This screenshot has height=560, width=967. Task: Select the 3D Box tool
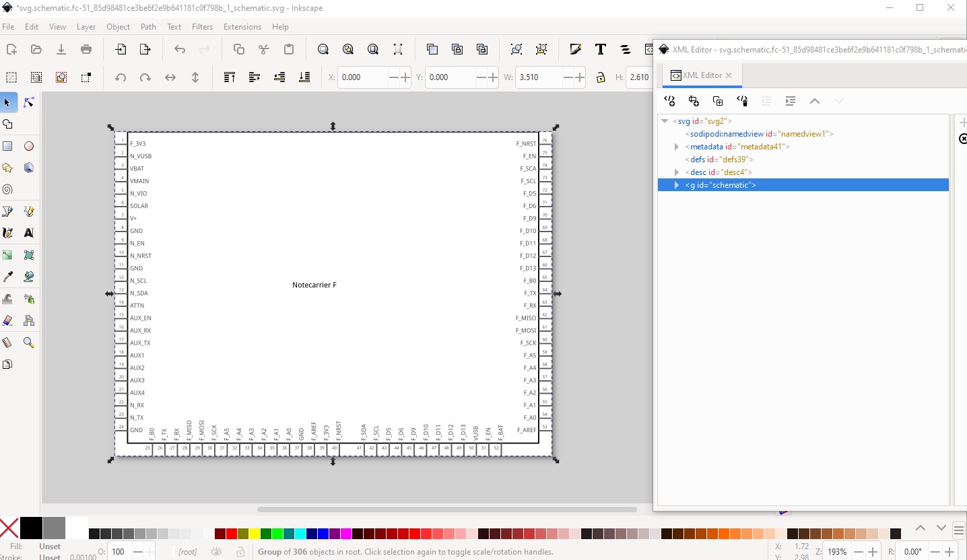(x=29, y=168)
